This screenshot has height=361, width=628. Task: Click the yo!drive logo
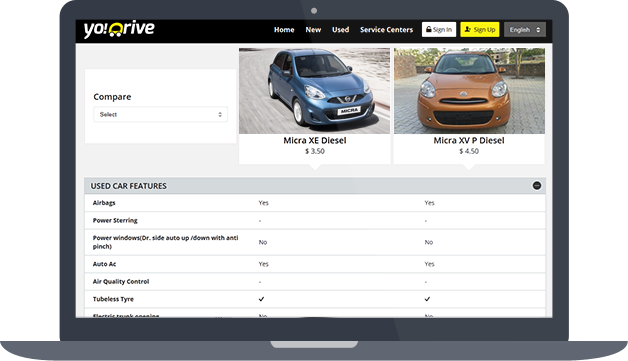119,30
